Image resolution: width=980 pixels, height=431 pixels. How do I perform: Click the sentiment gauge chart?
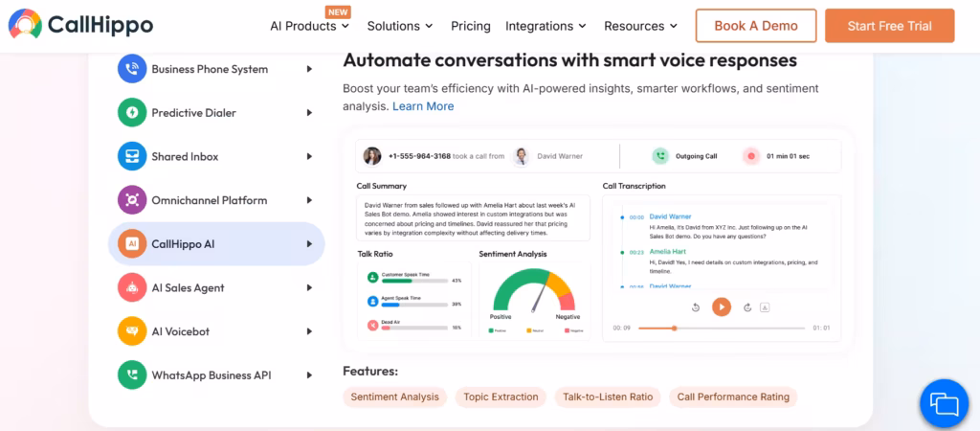click(x=534, y=289)
